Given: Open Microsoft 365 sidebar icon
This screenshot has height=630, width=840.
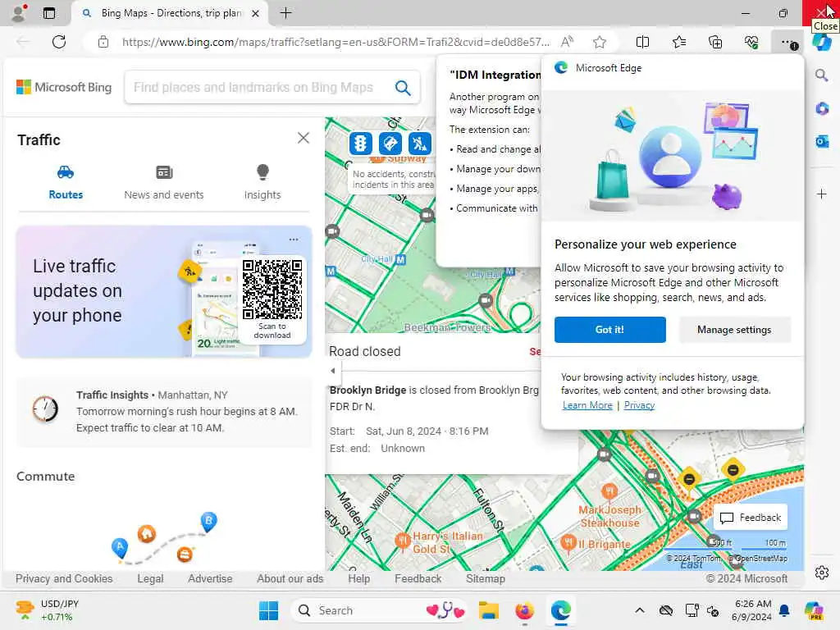Looking at the screenshot, I should tap(822, 109).
